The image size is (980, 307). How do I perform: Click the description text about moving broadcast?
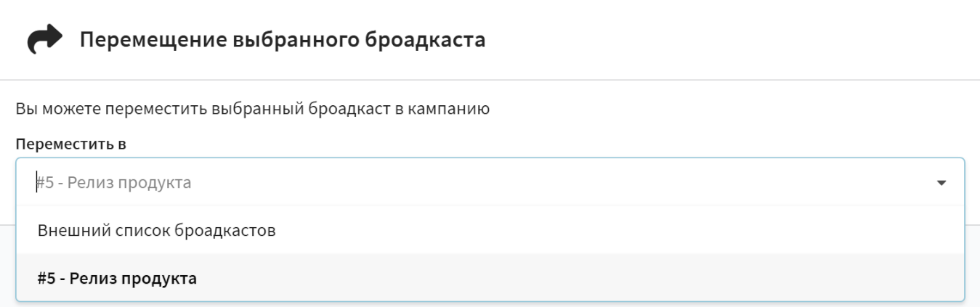click(253, 110)
